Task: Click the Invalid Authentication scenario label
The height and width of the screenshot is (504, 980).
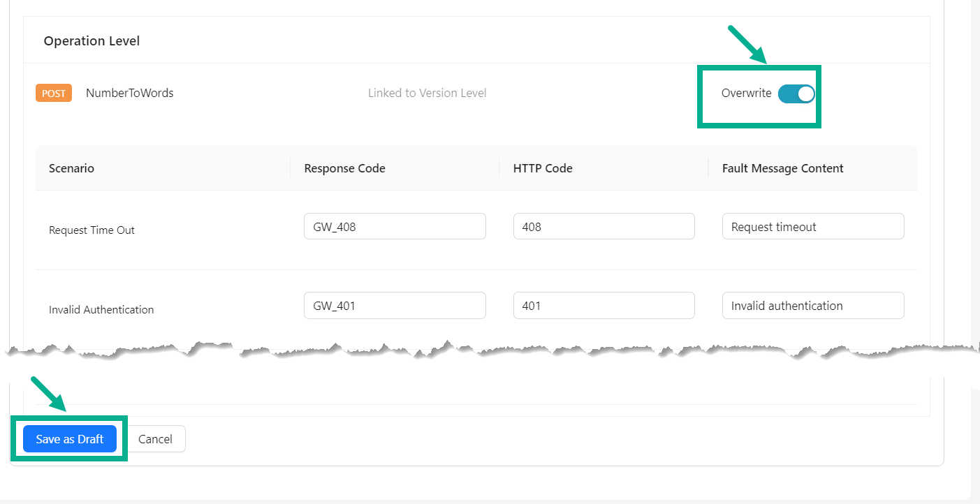Action: pos(101,310)
